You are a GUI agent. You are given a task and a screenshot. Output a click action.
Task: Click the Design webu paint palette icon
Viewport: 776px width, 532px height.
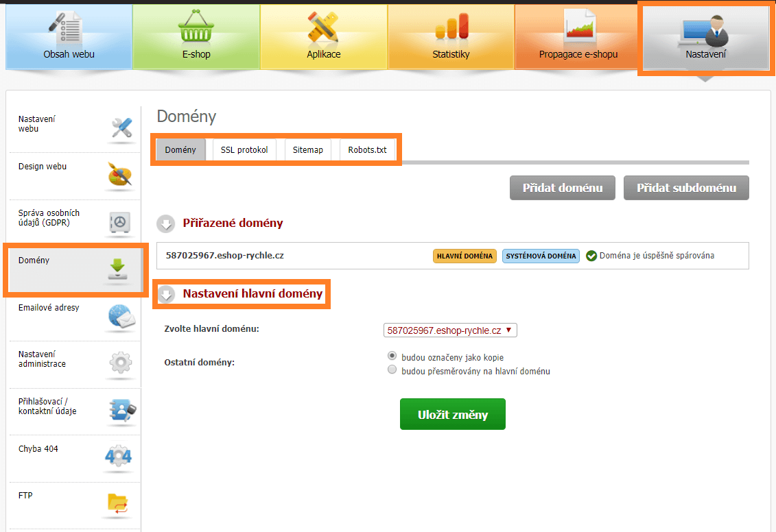point(120,175)
